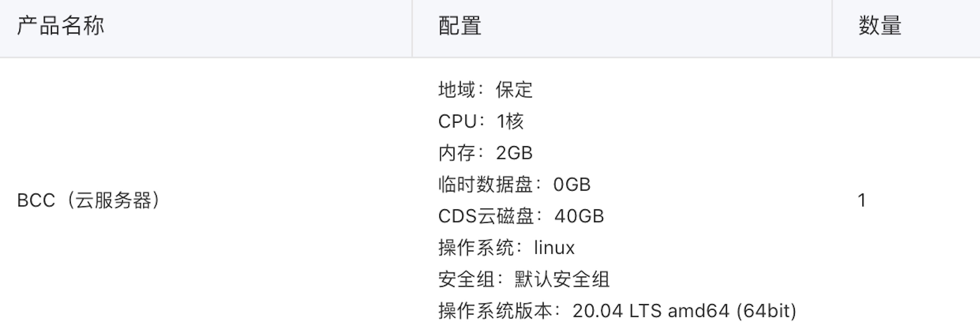The width and height of the screenshot is (980, 327).
Task: Click the linux operating system value
Action: coord(554,248)
